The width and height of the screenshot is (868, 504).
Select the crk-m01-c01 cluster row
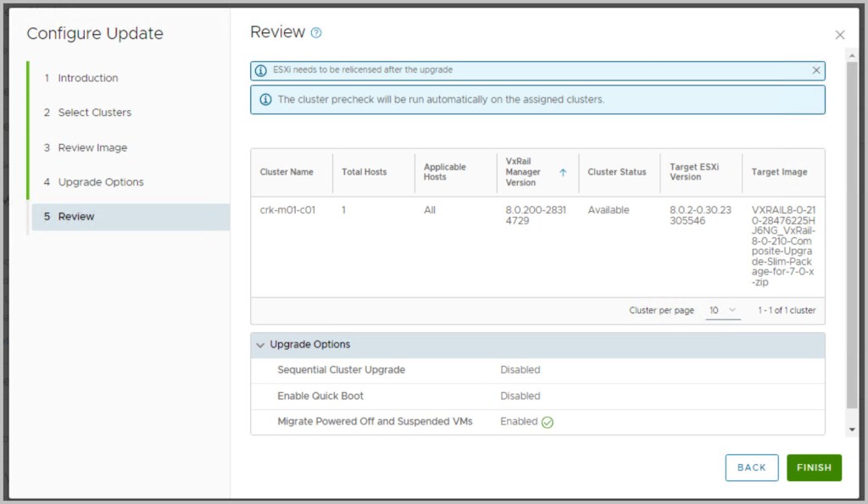[287, 210]
